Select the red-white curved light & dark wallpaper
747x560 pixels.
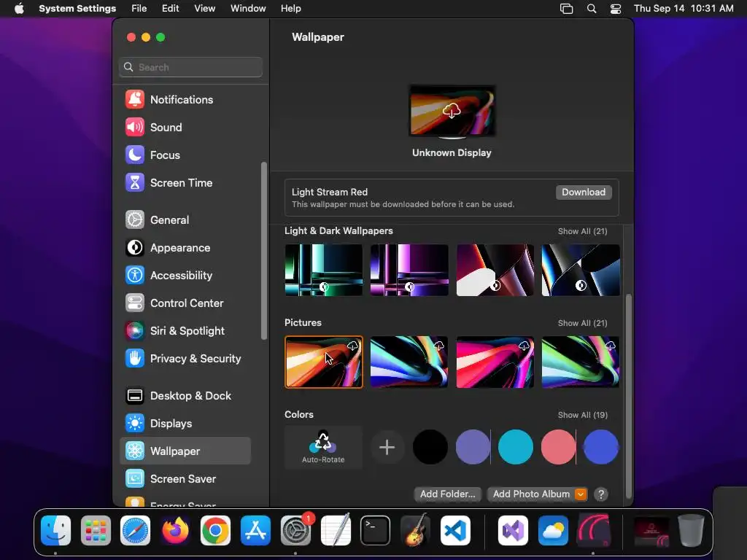click(x=495, y=270)
